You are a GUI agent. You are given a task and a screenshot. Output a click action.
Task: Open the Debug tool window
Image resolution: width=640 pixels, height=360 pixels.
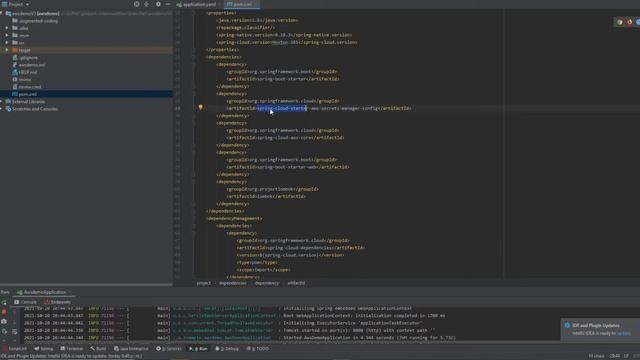tap(227, 349)
